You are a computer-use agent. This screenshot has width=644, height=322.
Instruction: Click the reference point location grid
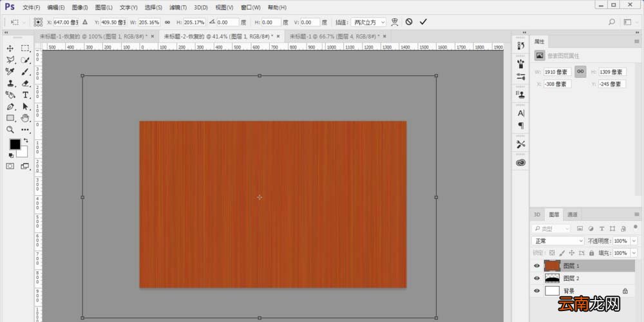pos(38,22)
